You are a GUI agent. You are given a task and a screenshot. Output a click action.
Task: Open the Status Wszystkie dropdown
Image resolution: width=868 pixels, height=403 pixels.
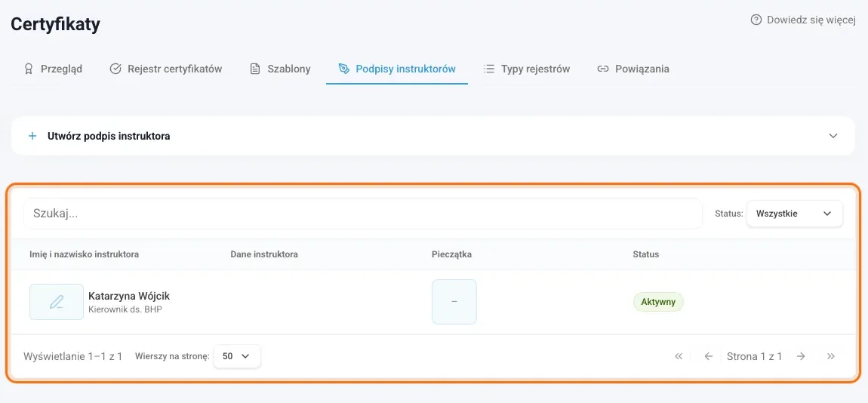click(x=794, y=214)
